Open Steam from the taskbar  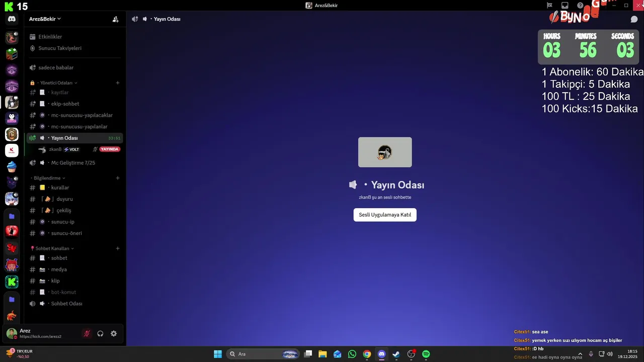click(x=396, y=354)
